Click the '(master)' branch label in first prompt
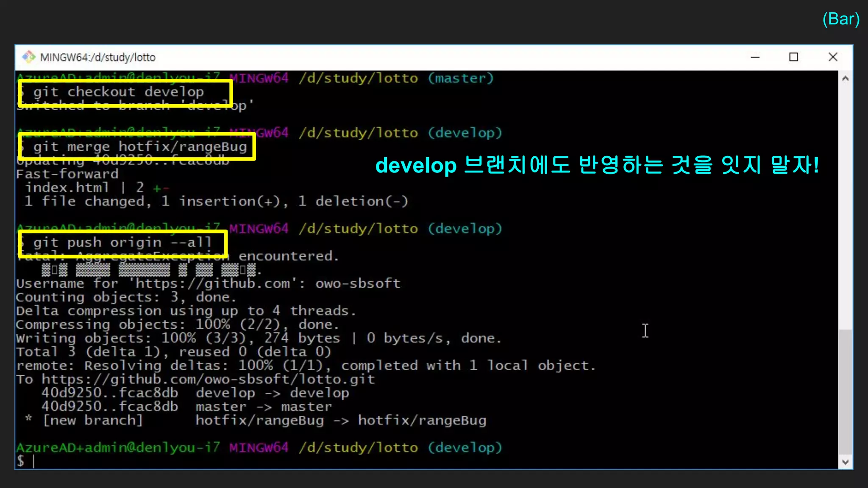 (461, 78)
